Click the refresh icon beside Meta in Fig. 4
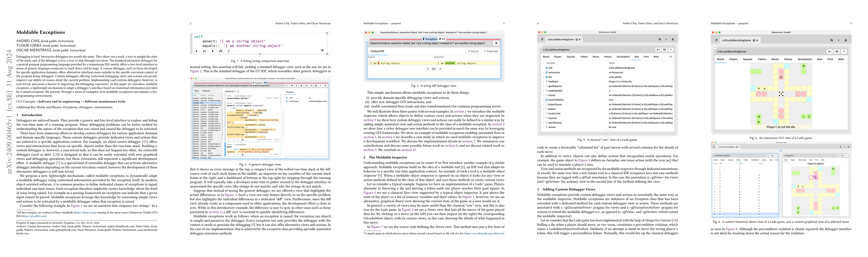This screenshot has height=257, width=868. 671,57
